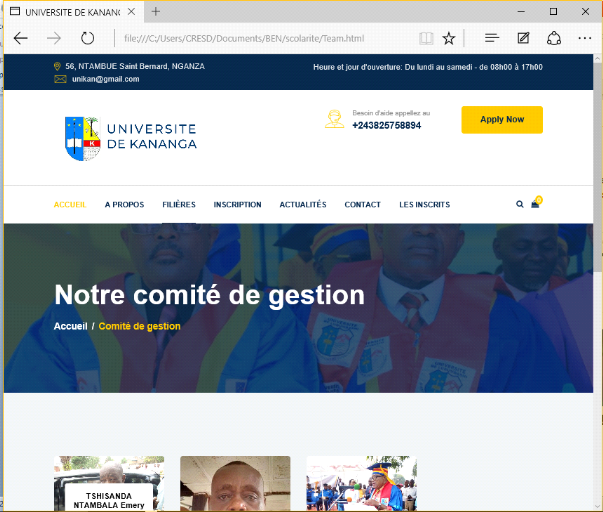Open the shopping cart icon
The height and width of the screenshot is (512, 603).
(536, 203)
